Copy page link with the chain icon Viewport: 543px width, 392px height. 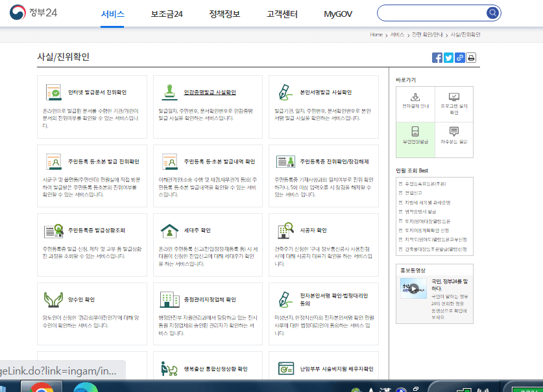coord(459,58)
